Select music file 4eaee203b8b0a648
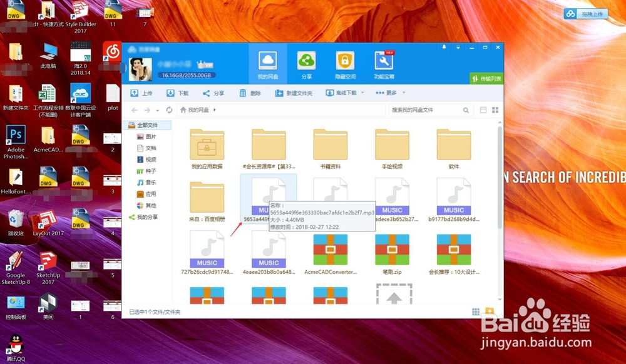626x364 pixels. [269, 253]
